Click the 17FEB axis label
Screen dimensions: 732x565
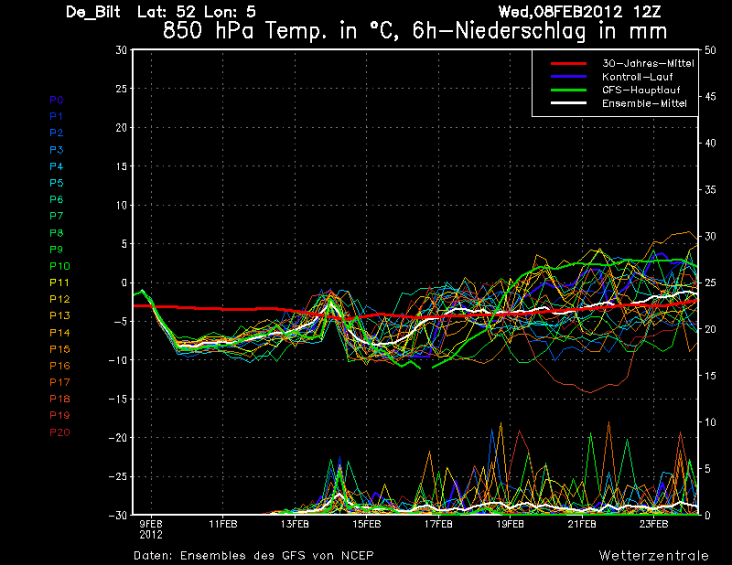[x=438, y=524]
